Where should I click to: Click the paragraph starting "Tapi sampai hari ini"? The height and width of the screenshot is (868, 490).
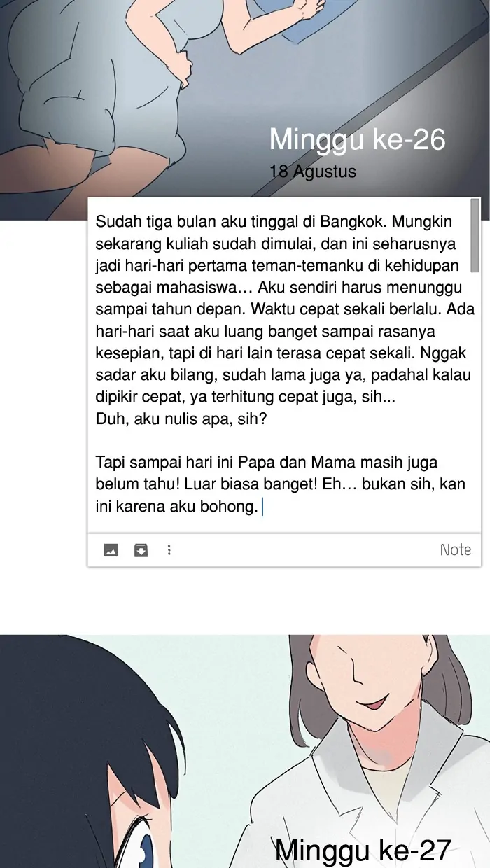[280, 484]
